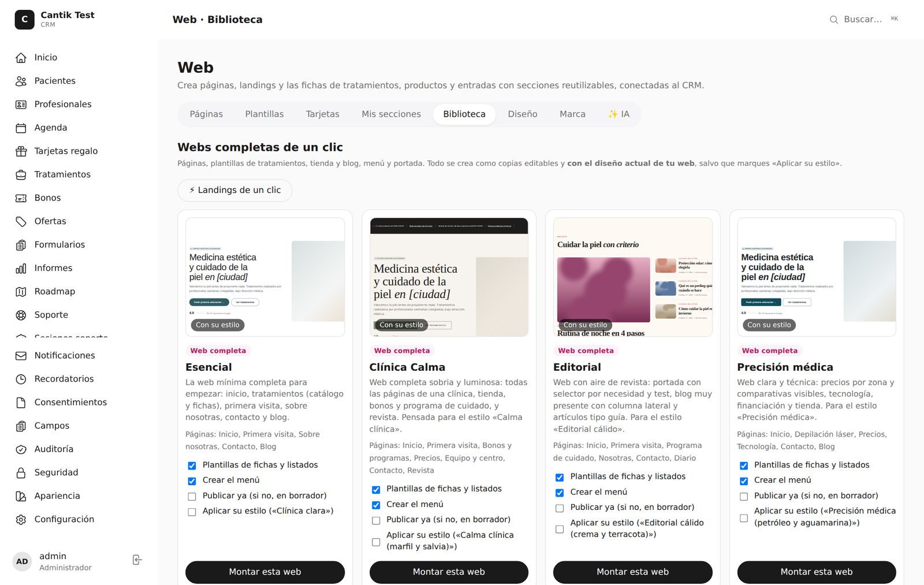
Task: Click the Web completa tag on Esencial
Action: (x=218, y=351)
